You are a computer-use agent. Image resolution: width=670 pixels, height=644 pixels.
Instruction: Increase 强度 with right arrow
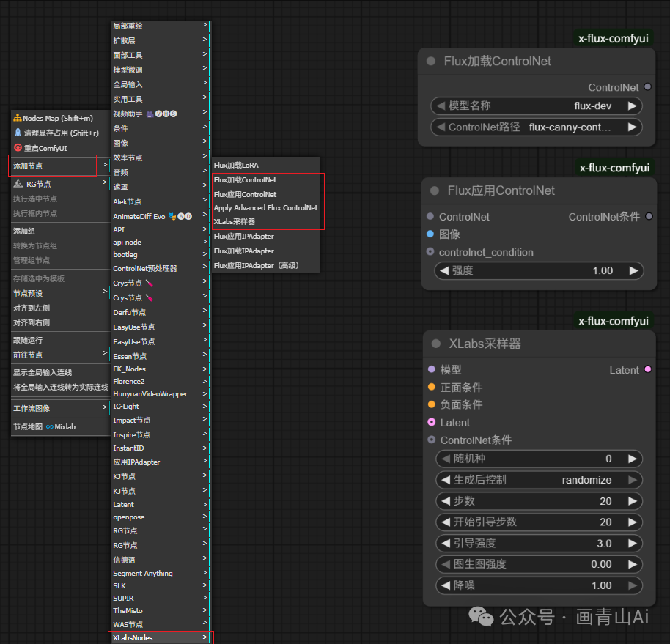click(x=633, y=270)
